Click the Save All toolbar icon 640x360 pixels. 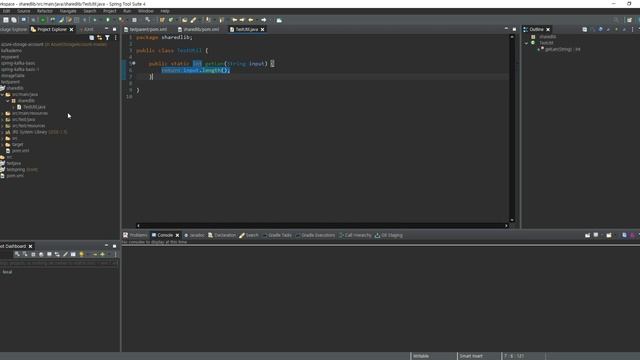(14, 20)
